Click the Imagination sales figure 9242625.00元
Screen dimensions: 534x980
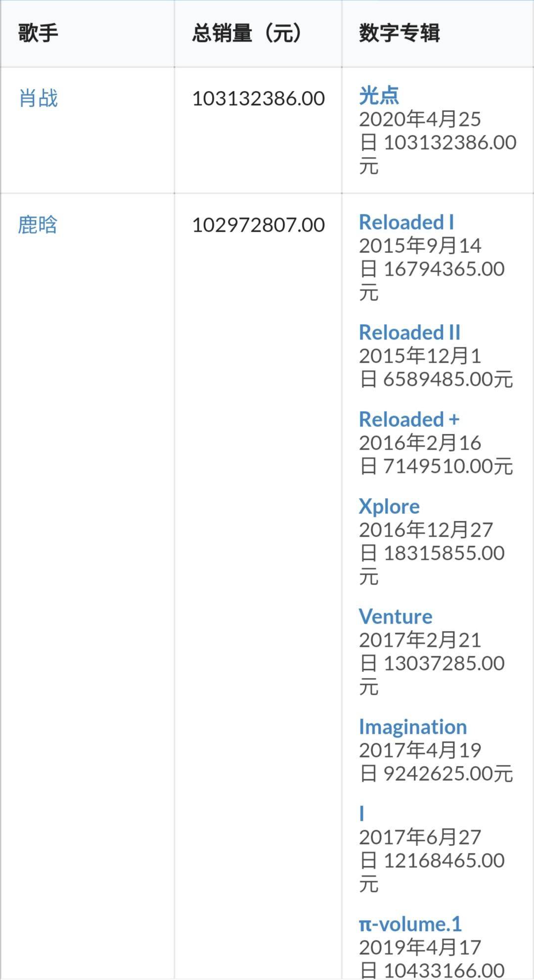[448, 773]
